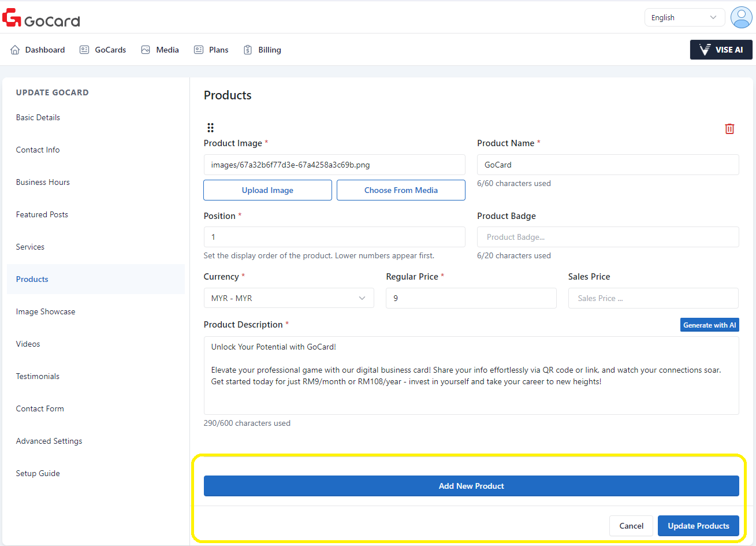Open the Currency MYR dropdown

(x=289, y=298)
